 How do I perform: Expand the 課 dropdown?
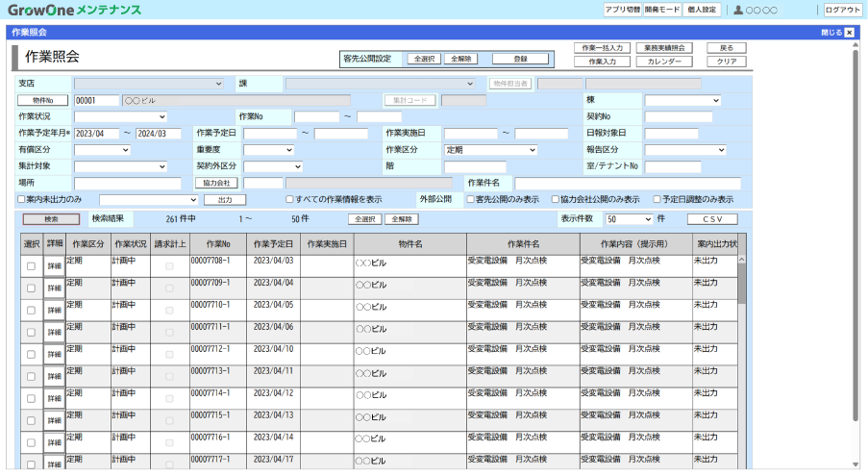pos(381,84)
